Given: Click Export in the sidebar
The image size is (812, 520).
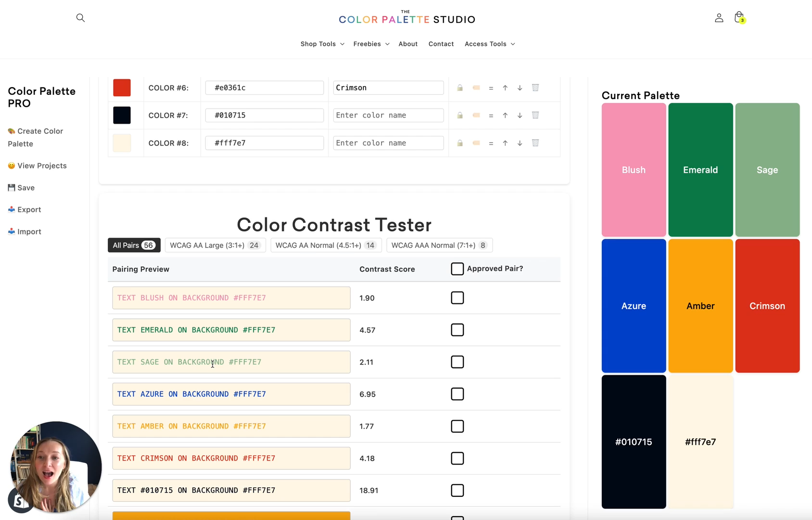Looking at the screenshot, I should point(25,209).
